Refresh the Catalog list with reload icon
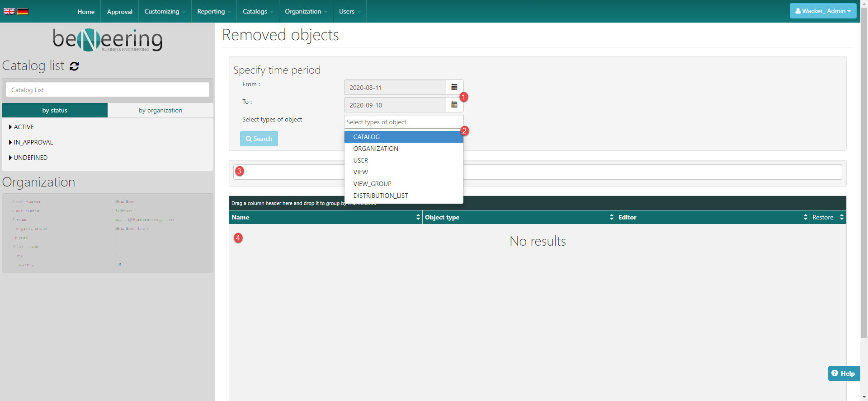 point(74,66)
